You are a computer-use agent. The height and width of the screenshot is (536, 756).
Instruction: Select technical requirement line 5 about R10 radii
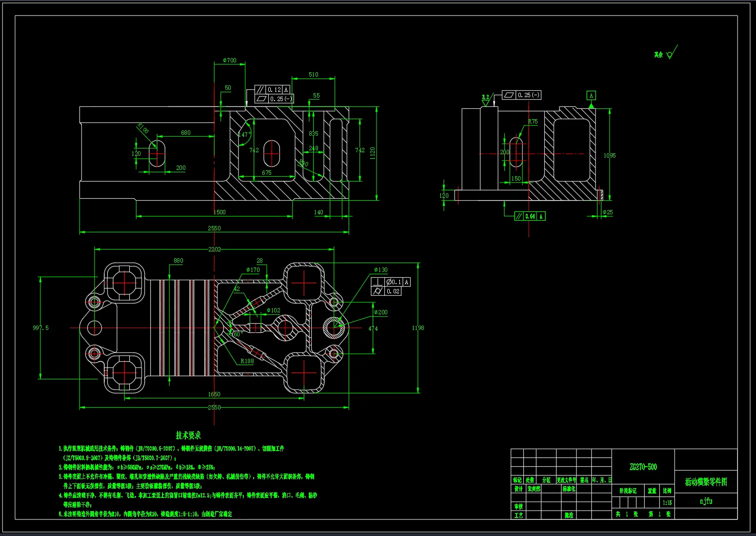tap(145, 514)
